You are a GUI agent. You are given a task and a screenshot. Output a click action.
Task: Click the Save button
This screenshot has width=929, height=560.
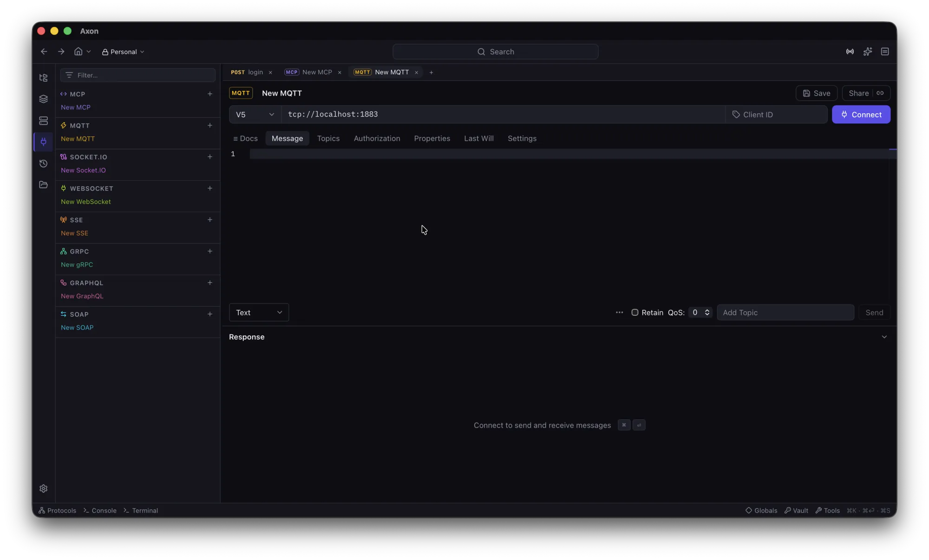click(816, 93)
